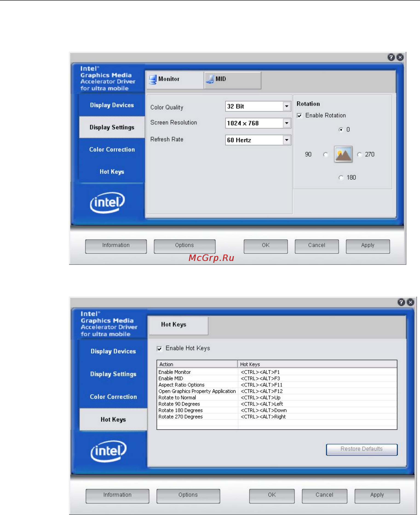
Task: Toggle the Enable Hot Keys checkbox
Action: point(159,348)
